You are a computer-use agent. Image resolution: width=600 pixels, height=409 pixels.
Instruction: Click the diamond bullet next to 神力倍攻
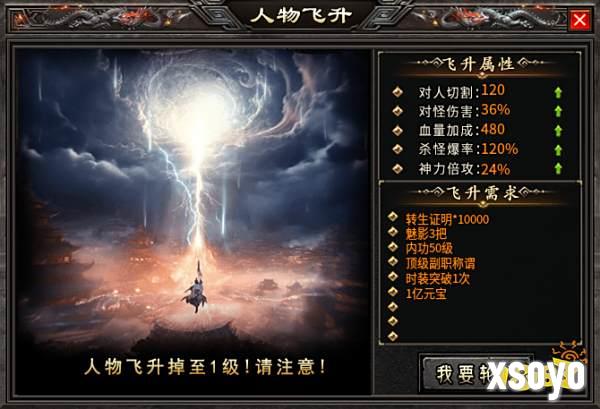coord(398,168)
